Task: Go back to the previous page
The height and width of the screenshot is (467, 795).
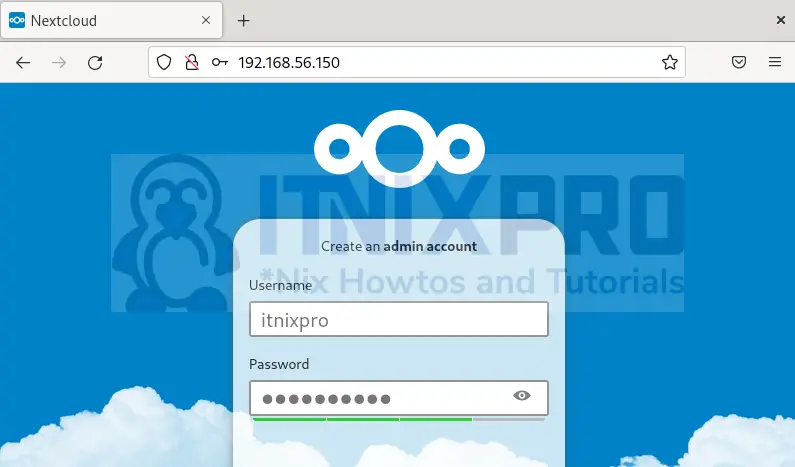Action: 23,62
